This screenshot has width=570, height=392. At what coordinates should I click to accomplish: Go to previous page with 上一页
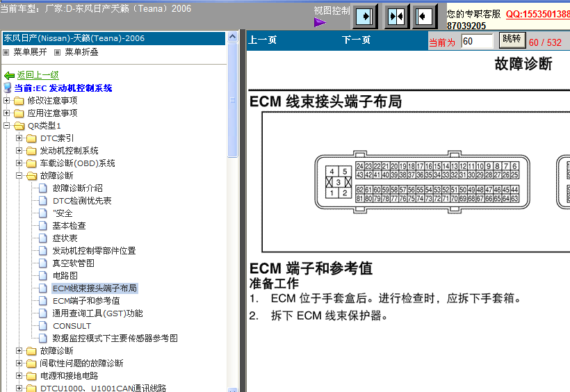coord(263,40)
